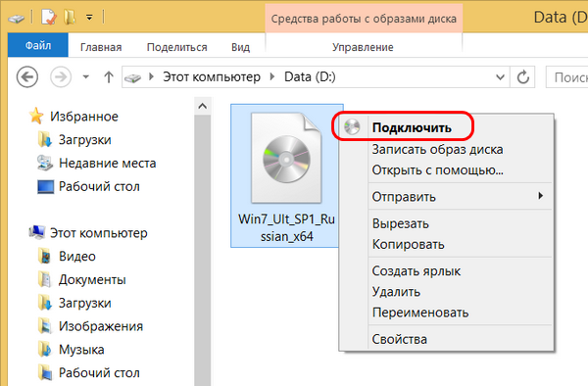This screenshot has width=588, height=386.
Task: Click the Рабочий стол icon under Избранное
Action: coord(45,186)
